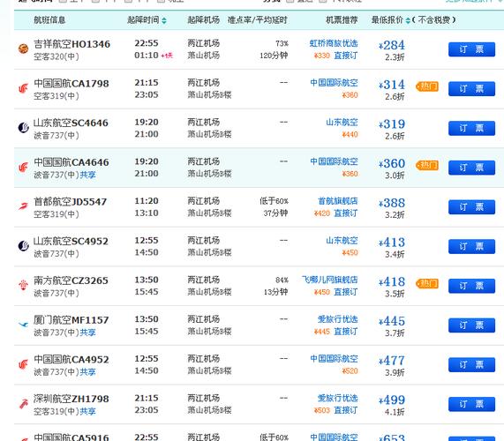Click the 机票推荐 column header
Viewport: 504px width, 441px height.
coord(342,20)
